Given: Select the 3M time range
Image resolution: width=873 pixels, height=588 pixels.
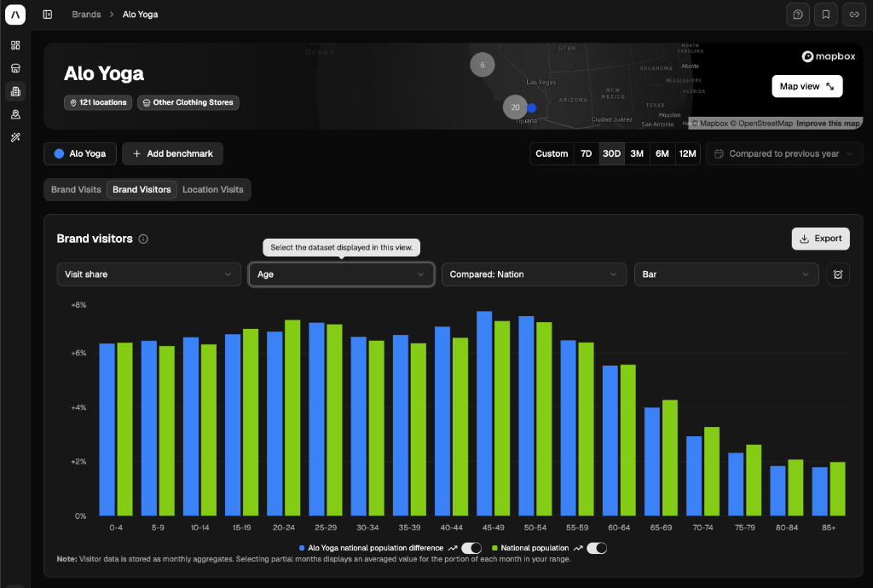Looking at the screenshot, I should tap(637, 153).
